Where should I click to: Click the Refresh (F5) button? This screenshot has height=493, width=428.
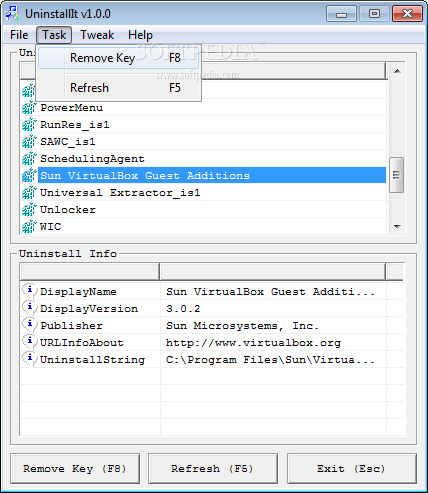(213, 468)
